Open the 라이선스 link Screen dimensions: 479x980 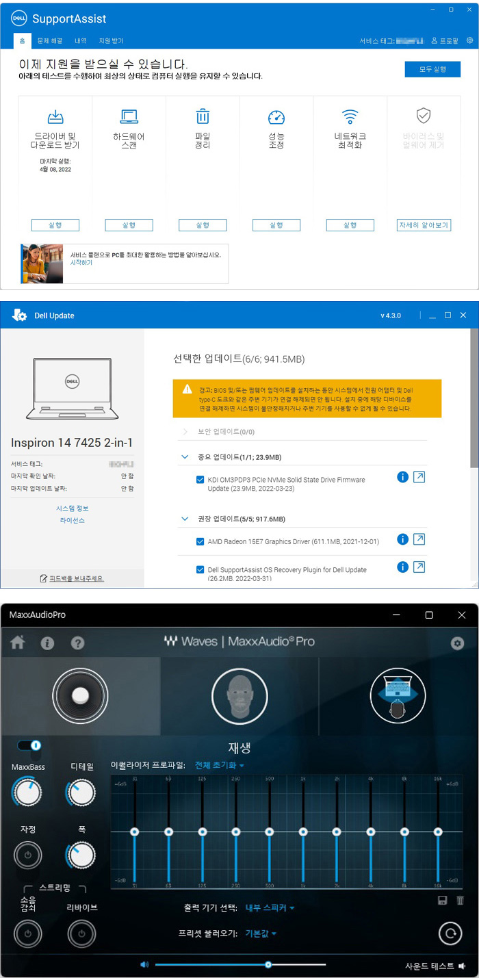click(x=72, y=521)
